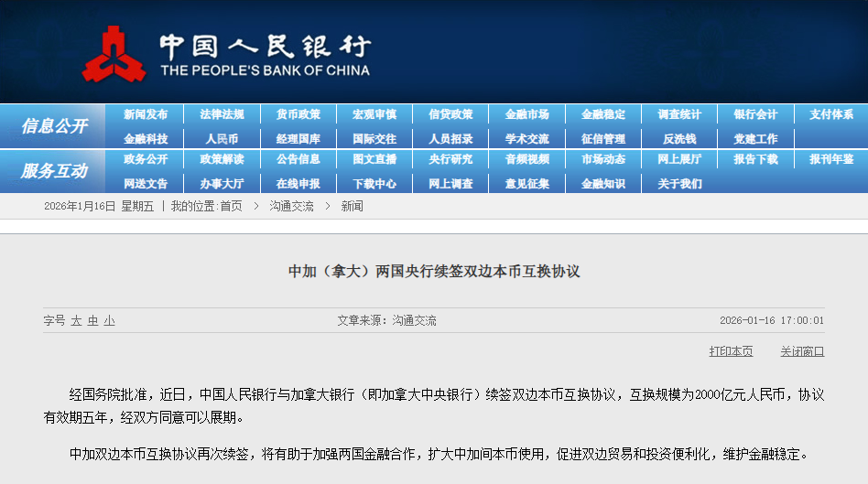Viewport: 868px width, 484px height.
Task: Open the 征信管理 section
Action: [x=603, y=139]
